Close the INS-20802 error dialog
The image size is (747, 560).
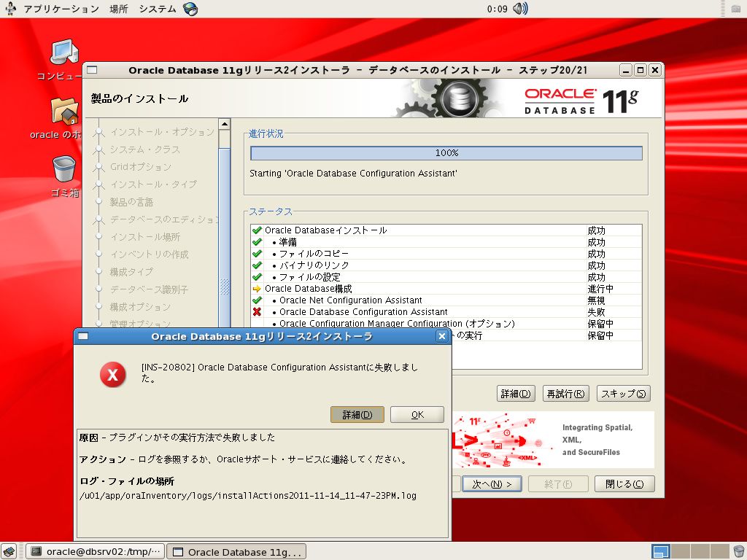pos(442,336)
